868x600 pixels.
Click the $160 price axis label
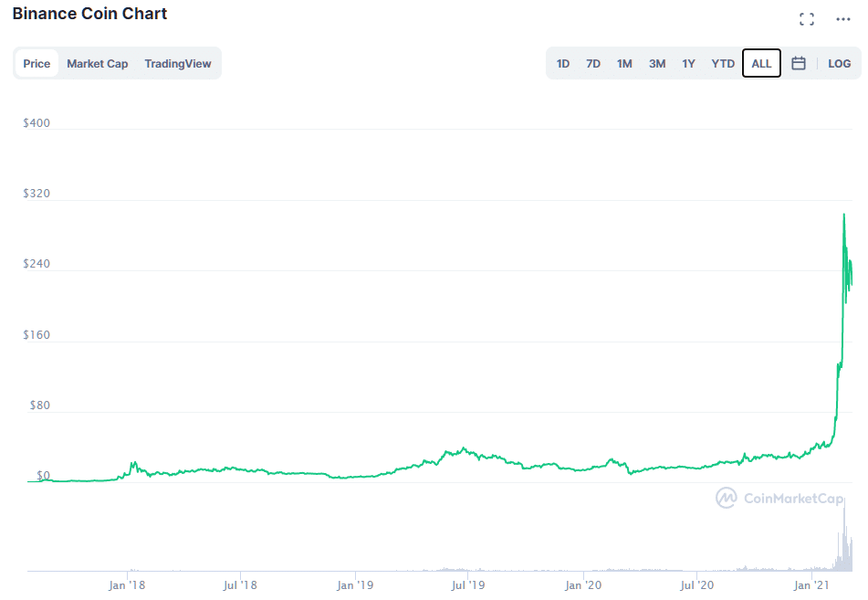point(37,334)
